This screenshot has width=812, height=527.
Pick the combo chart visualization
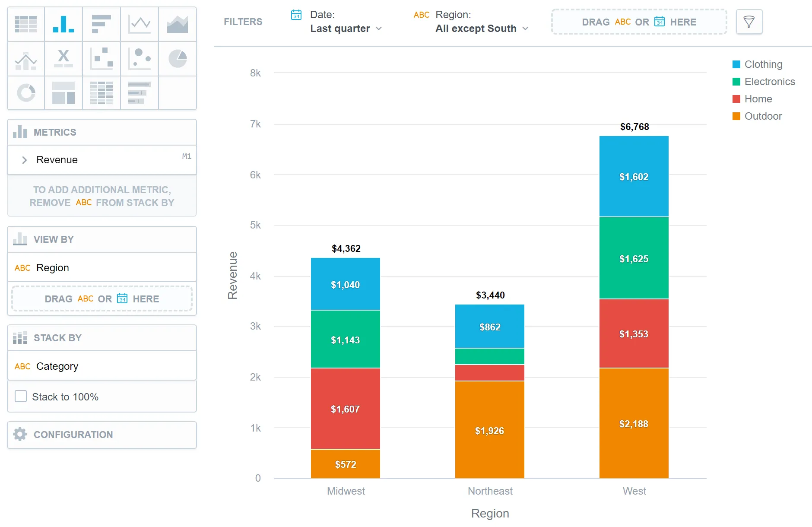[26, 59]
